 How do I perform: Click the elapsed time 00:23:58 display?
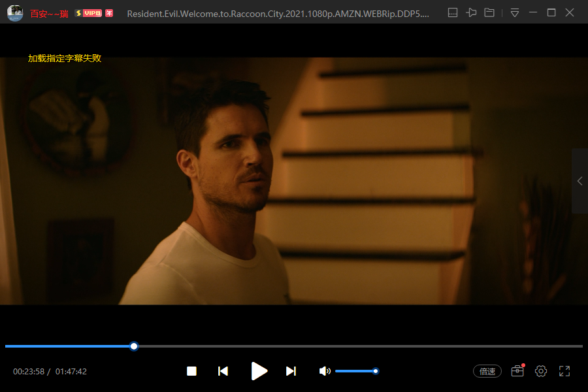[x=29, y=372]
